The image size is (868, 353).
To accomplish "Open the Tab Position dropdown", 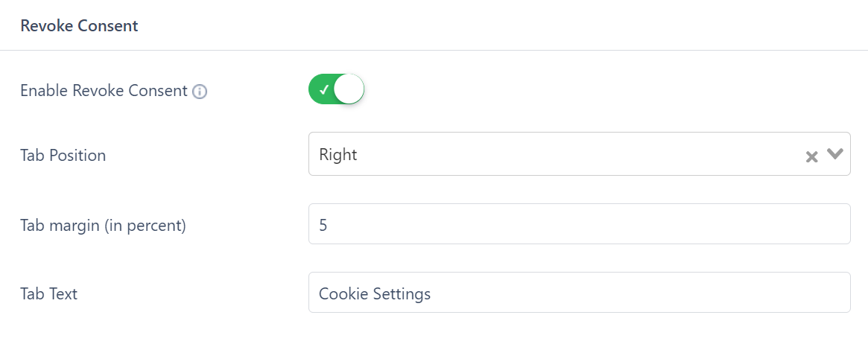I will click(579, 154).
